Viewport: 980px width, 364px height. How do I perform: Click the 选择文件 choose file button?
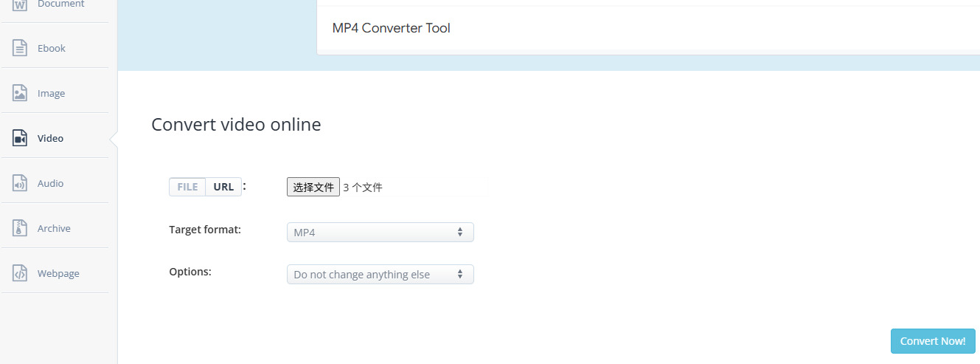click(x=313, y=187)
